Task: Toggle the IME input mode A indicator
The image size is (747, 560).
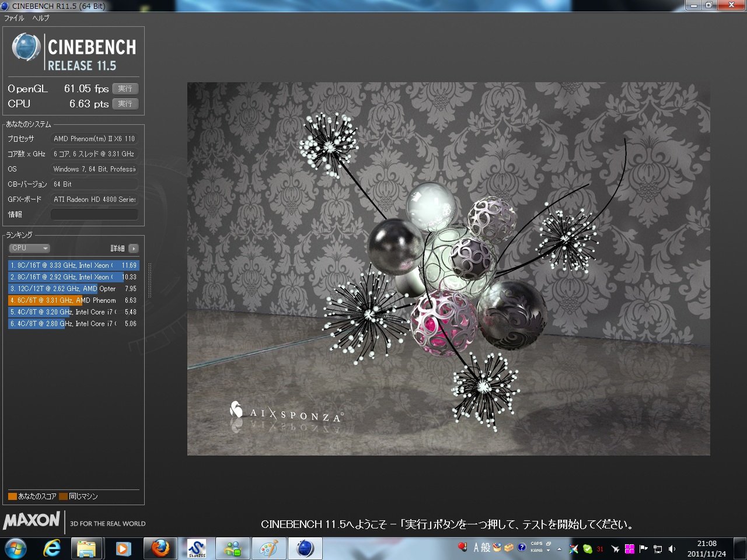Action: tap(476, 547)
